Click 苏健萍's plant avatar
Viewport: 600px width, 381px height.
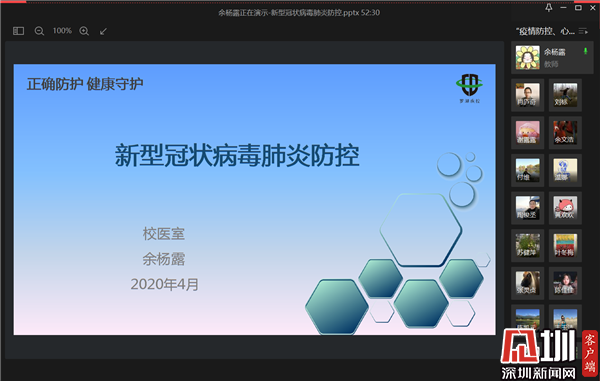[x=528, y=245]
